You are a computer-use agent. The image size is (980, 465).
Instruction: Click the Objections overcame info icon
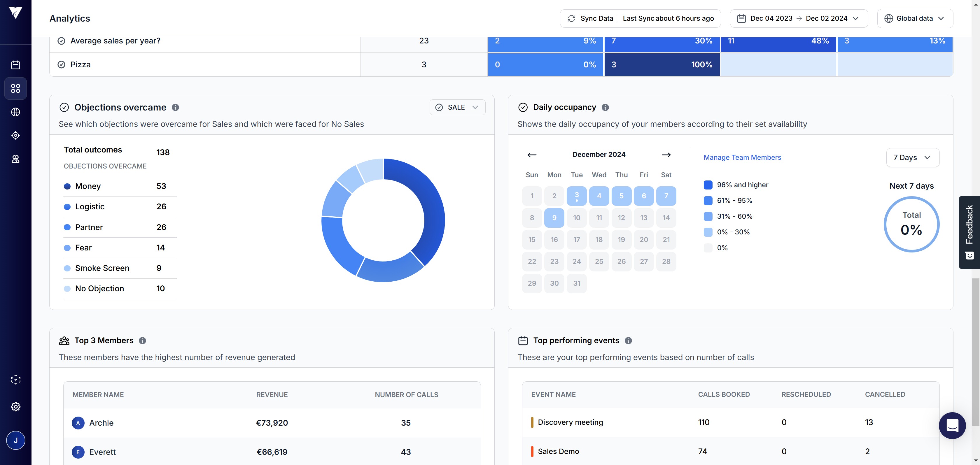(x=175, y=108)
